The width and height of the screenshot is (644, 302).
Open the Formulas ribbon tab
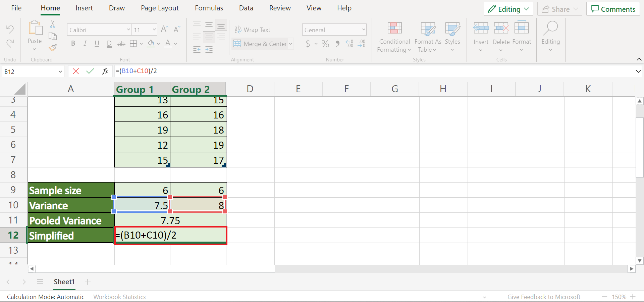[x=209, y=8]
